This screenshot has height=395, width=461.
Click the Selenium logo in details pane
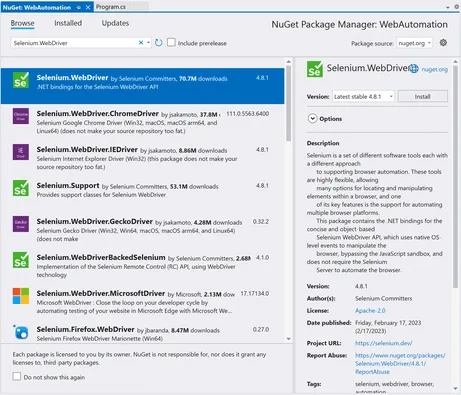315,69
